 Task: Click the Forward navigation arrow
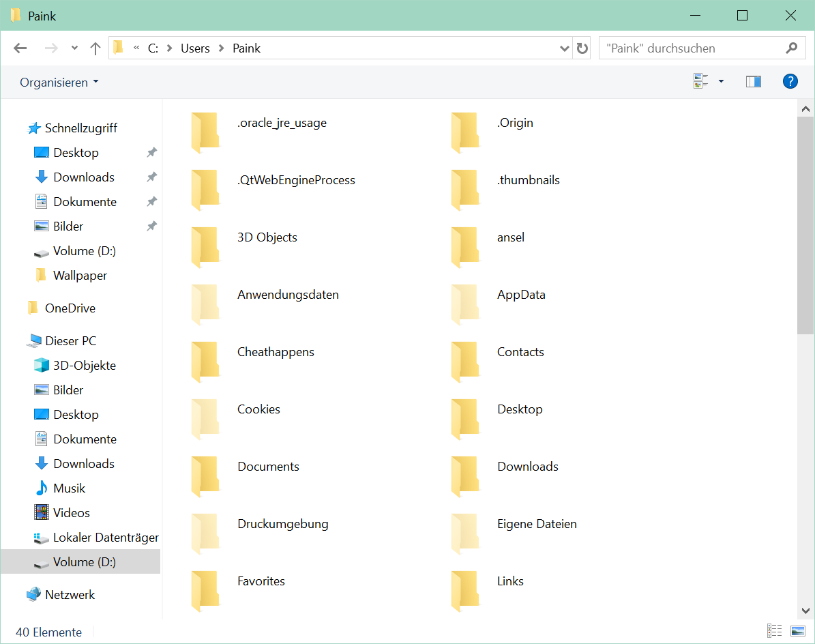click(51, 48)
